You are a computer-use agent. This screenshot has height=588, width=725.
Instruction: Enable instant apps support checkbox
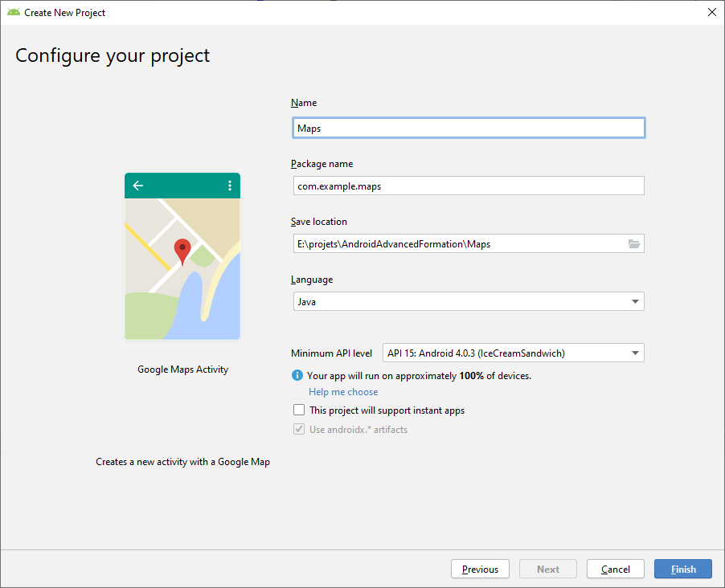click(299, 410)
